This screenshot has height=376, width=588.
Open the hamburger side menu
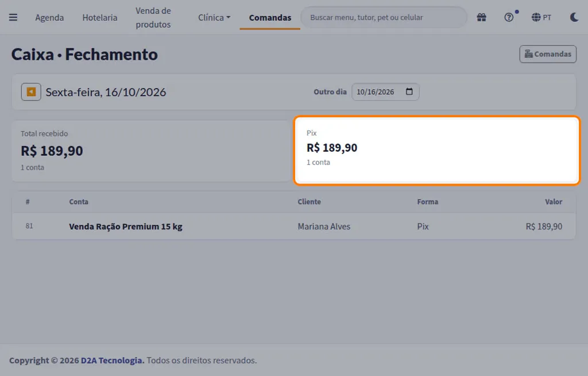(13, 17)
